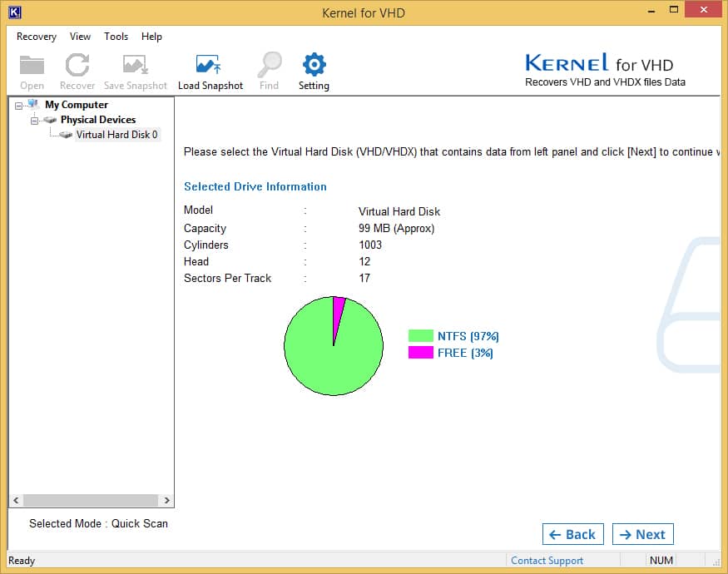Click the tree panel scrollbar right arrow

tap(167, 501)
